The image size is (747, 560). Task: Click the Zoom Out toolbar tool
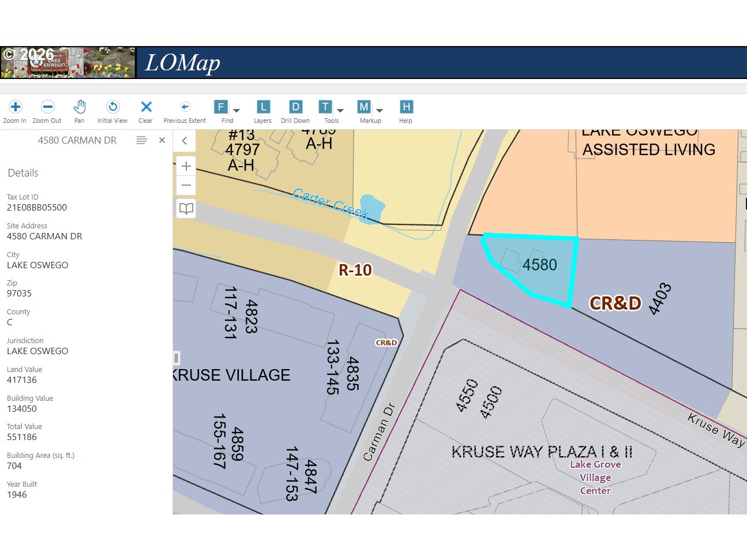47,111
